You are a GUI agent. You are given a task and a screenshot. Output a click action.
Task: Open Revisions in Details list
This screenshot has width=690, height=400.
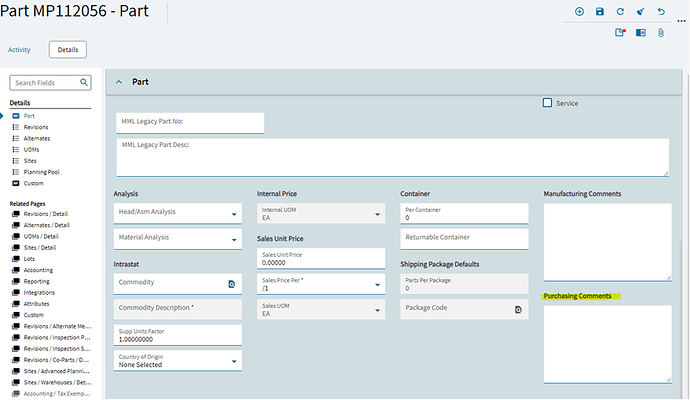click(36, 127)
